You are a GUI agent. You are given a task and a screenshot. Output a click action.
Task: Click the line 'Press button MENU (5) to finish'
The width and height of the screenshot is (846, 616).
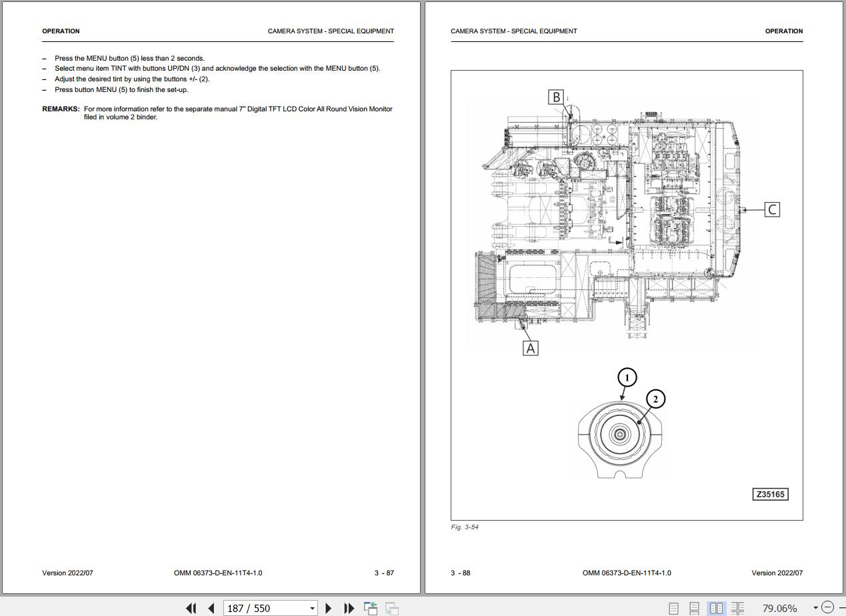tap(121, 89)
